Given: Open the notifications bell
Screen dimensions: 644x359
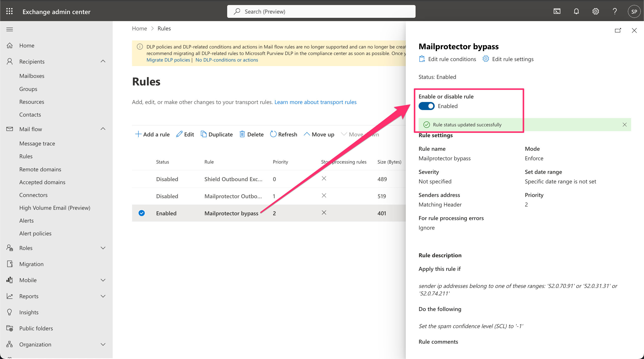Looking at the screenshot, I should coord(576,11).
